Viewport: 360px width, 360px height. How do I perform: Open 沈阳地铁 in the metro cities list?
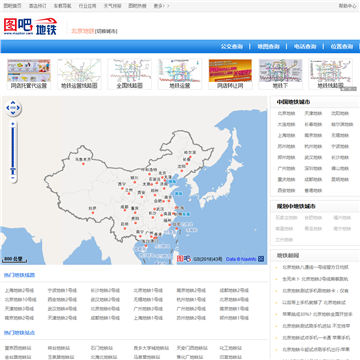pyautogui.click(x=340, y=113)
